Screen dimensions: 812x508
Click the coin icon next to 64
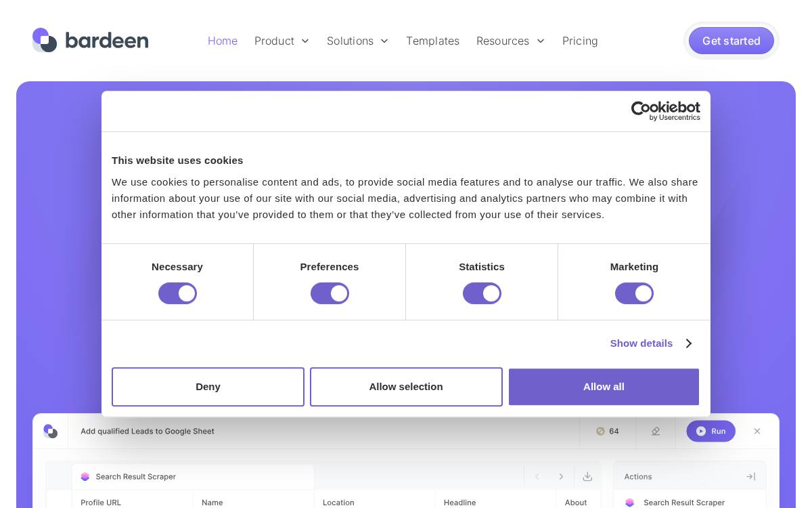(x=600, y=431)
